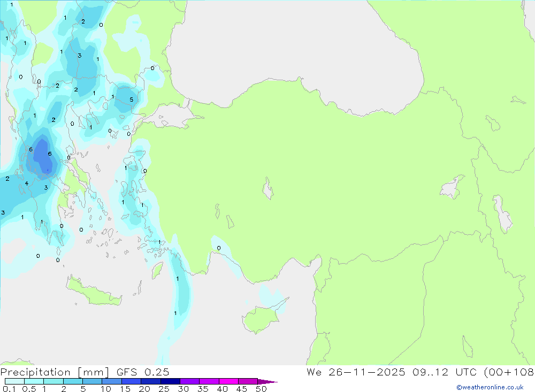Pick the 15–20 mm legend color swatch
This screenshot has height=392, width=535.
[x=132, y=381]
